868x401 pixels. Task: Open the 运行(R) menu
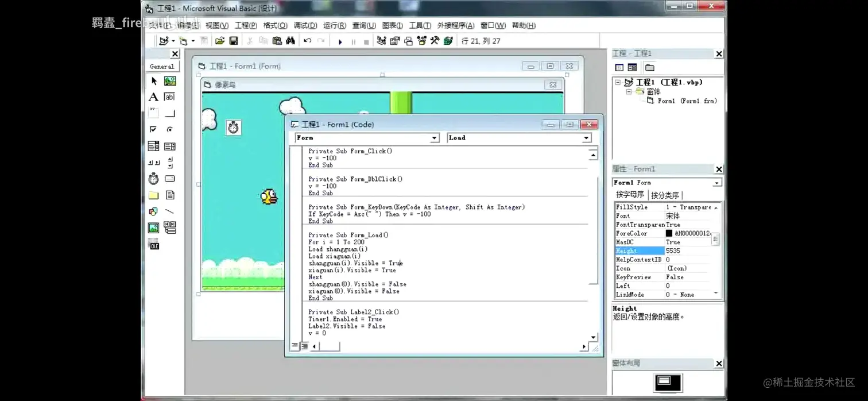(x=335, y=25)
